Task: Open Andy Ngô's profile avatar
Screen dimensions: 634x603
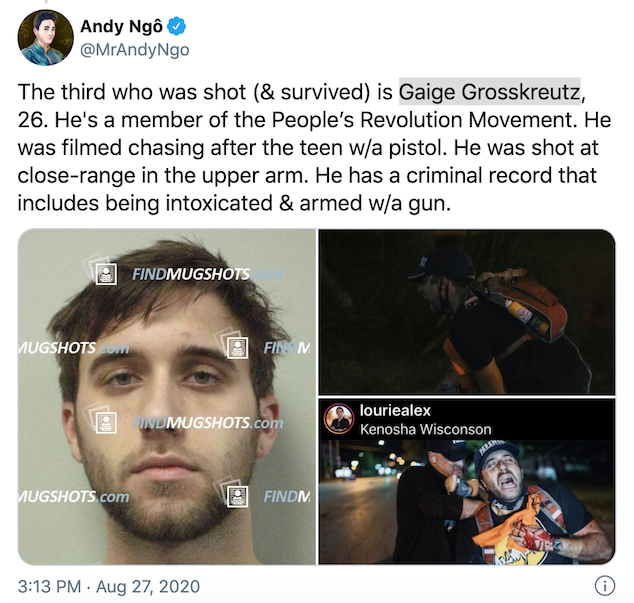Action: (46, 38)
